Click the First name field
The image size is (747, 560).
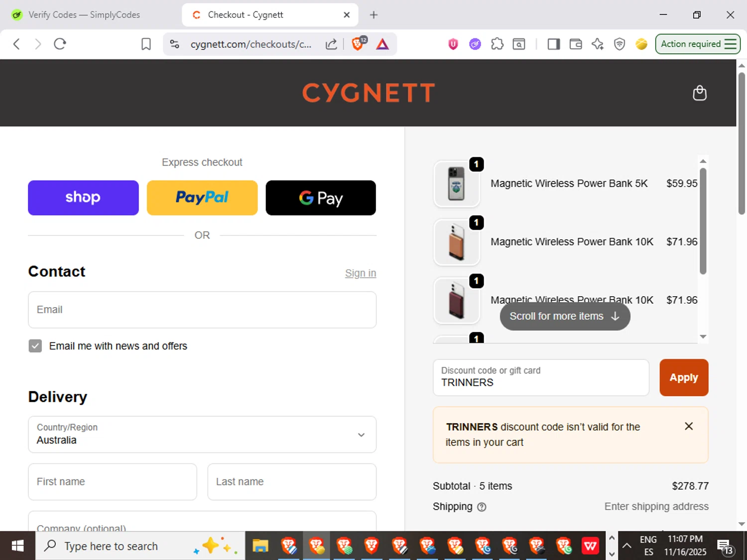(x=113, y=482)
